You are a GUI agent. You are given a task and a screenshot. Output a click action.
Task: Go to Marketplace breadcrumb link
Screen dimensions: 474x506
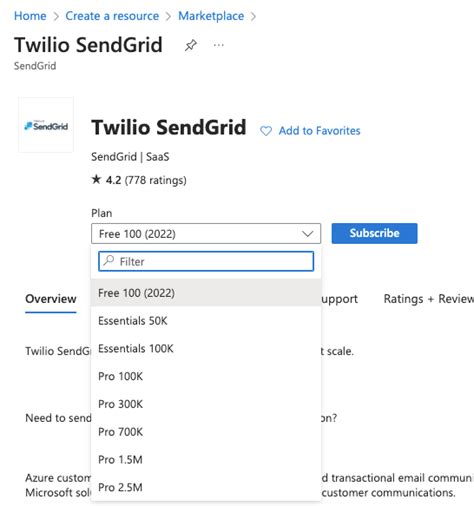click(x=211, y=16)
